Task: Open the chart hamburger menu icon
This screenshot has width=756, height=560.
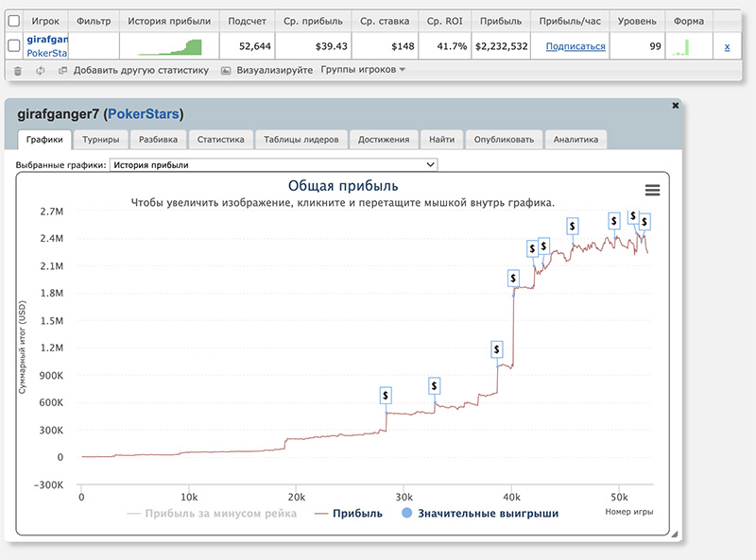Action: point(652,190)
